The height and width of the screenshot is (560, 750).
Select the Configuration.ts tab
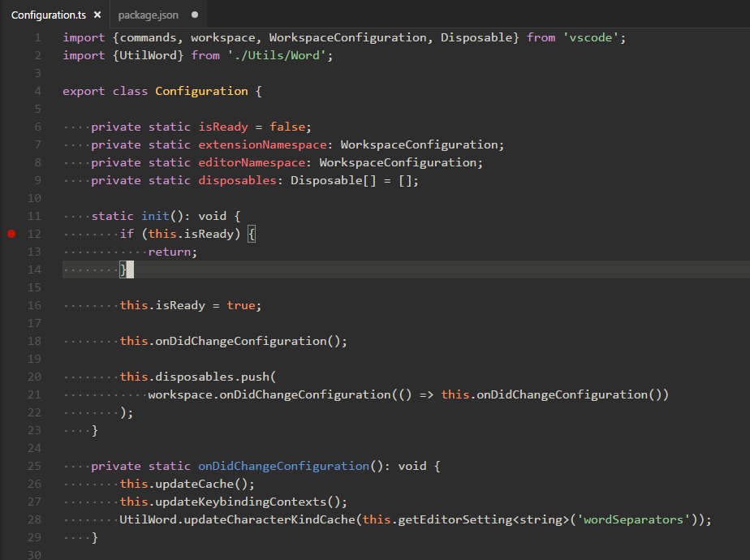pos(49,14)
